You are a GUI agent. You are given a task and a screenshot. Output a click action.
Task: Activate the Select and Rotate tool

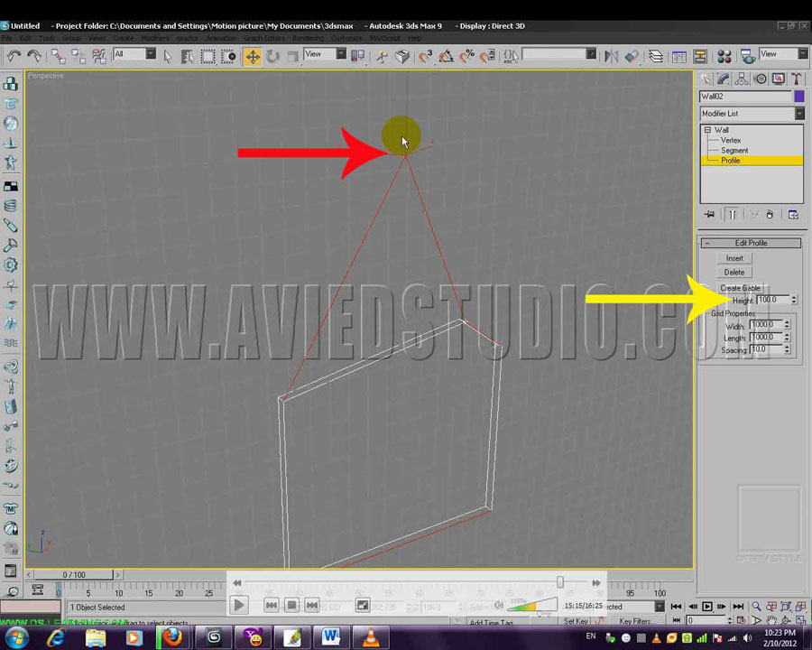point(272,56)
